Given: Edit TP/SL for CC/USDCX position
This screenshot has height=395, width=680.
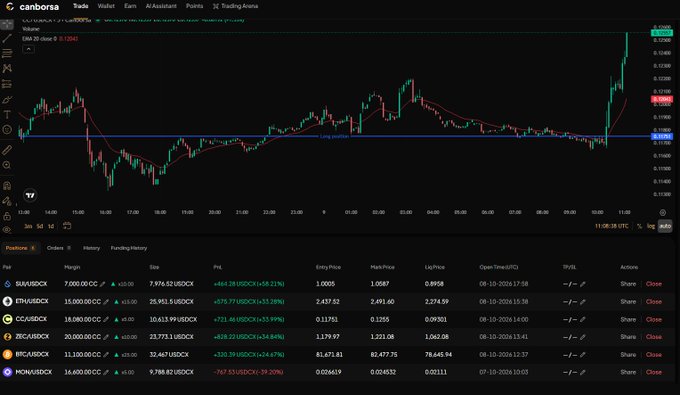Looking at the screenshot, I should point(583,320).
